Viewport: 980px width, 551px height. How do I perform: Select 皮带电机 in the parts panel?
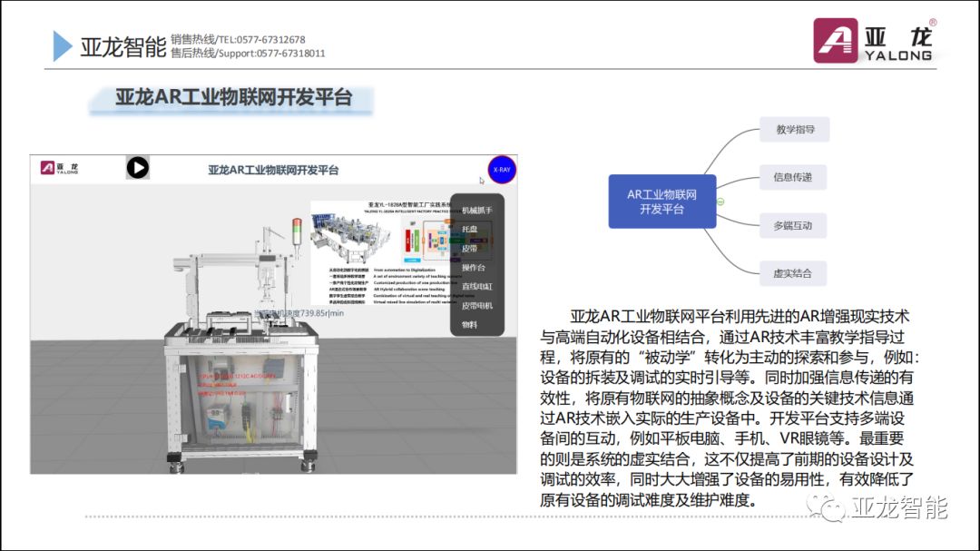click(475, 305)
